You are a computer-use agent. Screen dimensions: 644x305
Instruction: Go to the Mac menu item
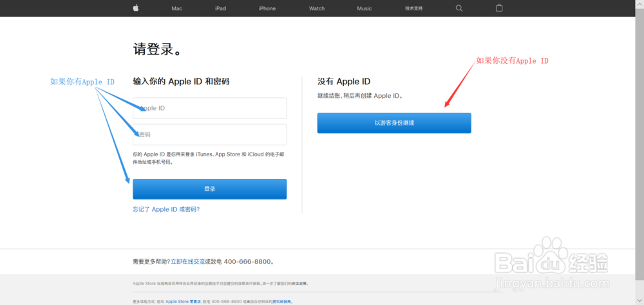coord(176,8)
